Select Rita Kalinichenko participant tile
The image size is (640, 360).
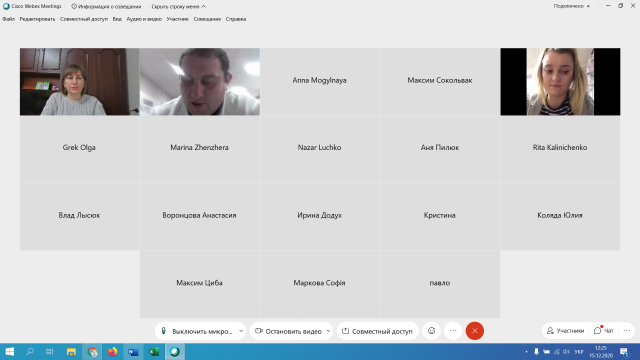coord(560,149)
